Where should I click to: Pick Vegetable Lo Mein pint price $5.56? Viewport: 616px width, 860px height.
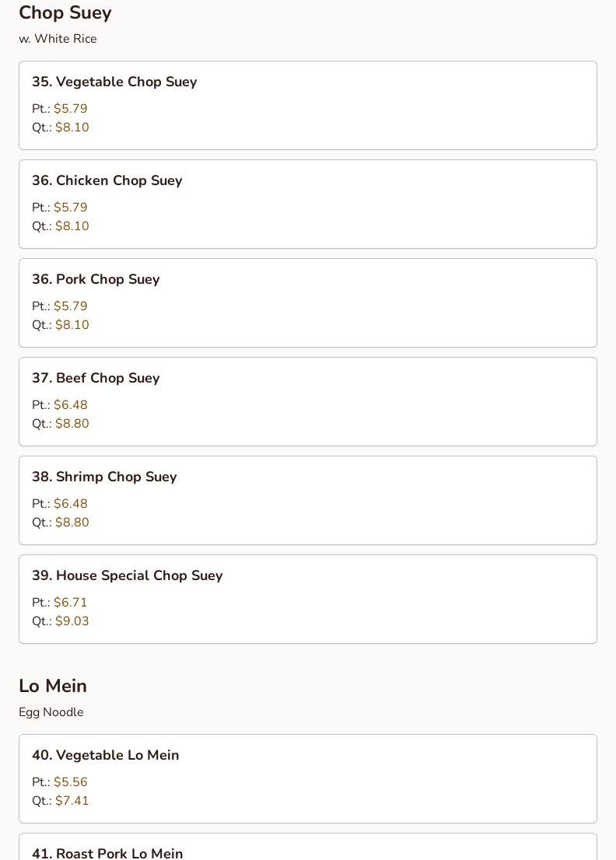(x=70, y=782)
